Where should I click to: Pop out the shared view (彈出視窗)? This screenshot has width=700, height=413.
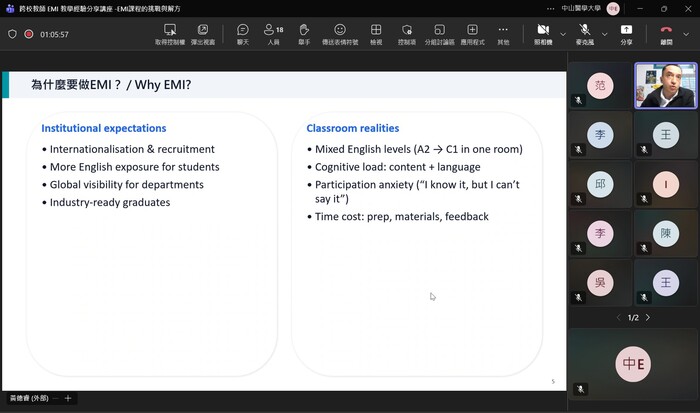tap(203, 30)
